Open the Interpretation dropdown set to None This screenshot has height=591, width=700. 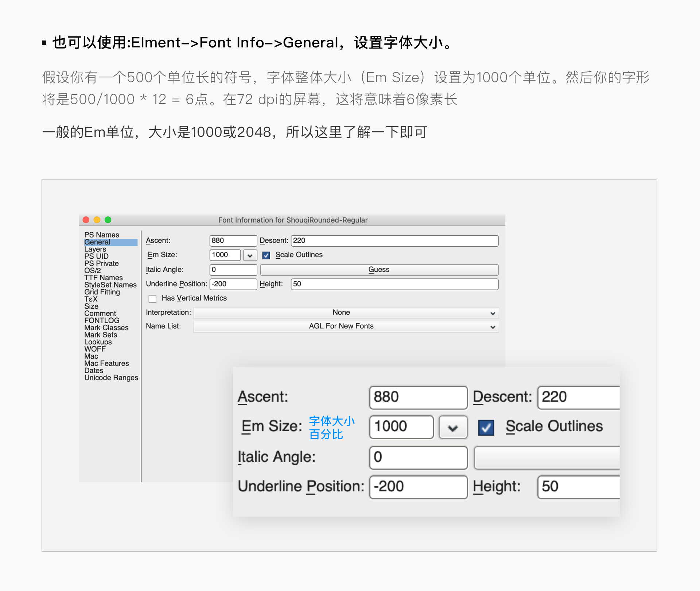click(x=346, y=313)
